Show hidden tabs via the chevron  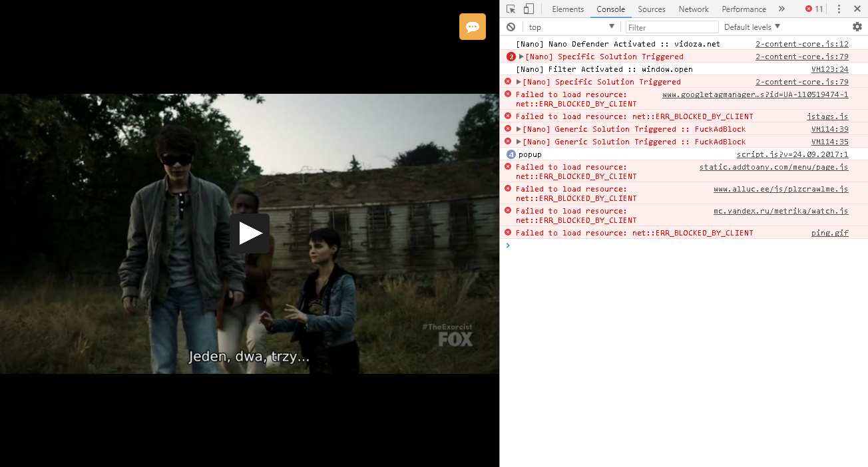(x=781, y=9)
